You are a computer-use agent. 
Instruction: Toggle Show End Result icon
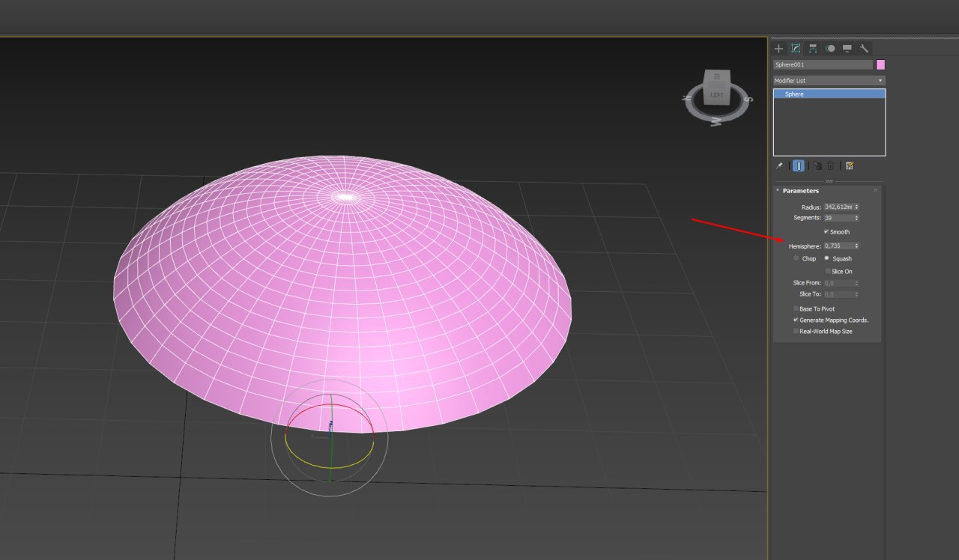799,165
